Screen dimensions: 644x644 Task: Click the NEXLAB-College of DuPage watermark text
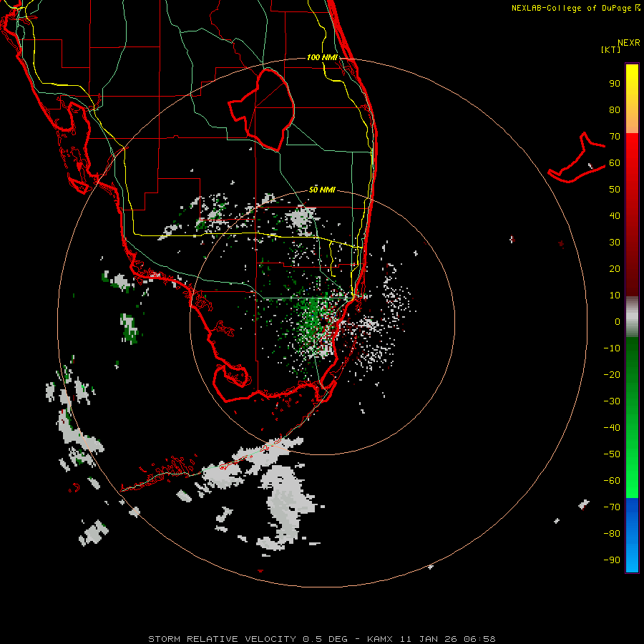(x=575, y=8)
